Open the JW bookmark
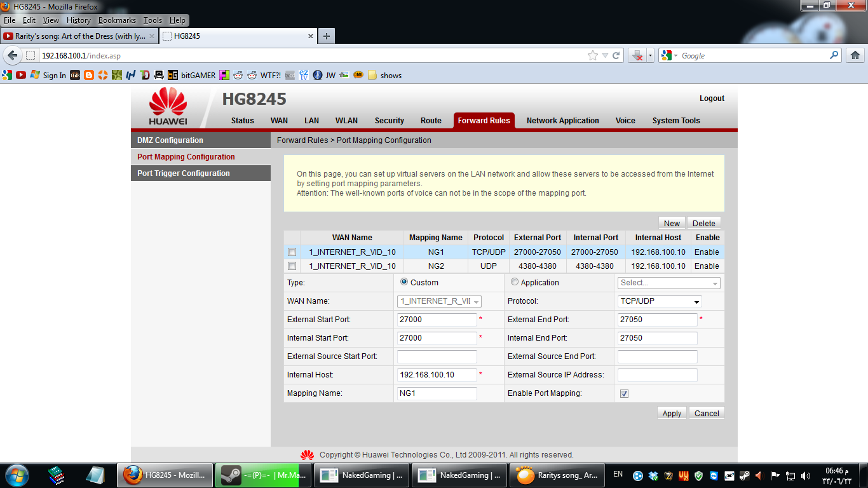Viewport: 868px width, 488px height. (x=324, y=75)
